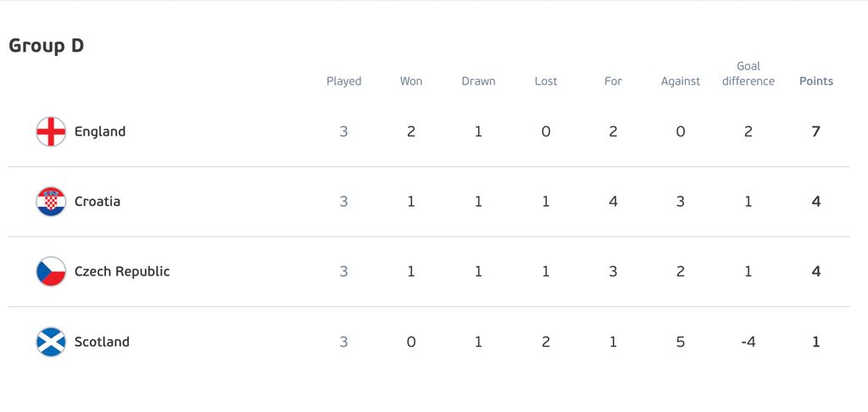Select the For column header
This screenshot has height=412, width=868.
tap(614, 81)
